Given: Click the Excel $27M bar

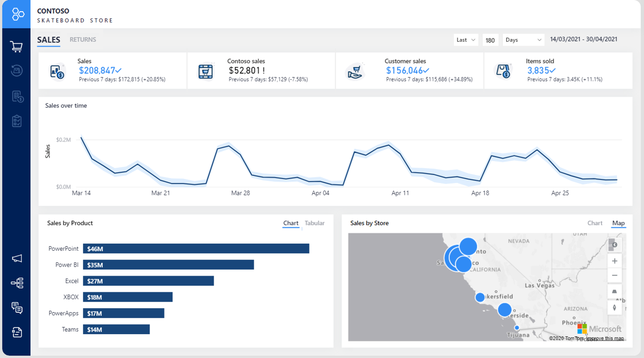Looking at the screenshot, I should pos(149,281).
